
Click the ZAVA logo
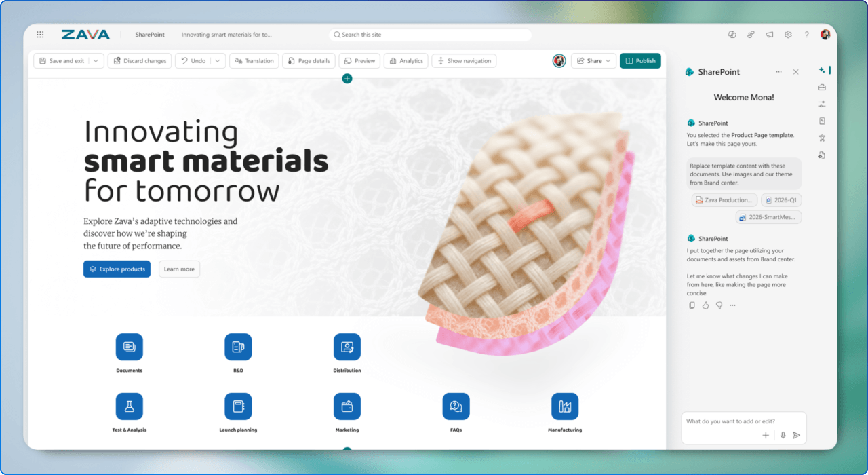coord(85,35)
